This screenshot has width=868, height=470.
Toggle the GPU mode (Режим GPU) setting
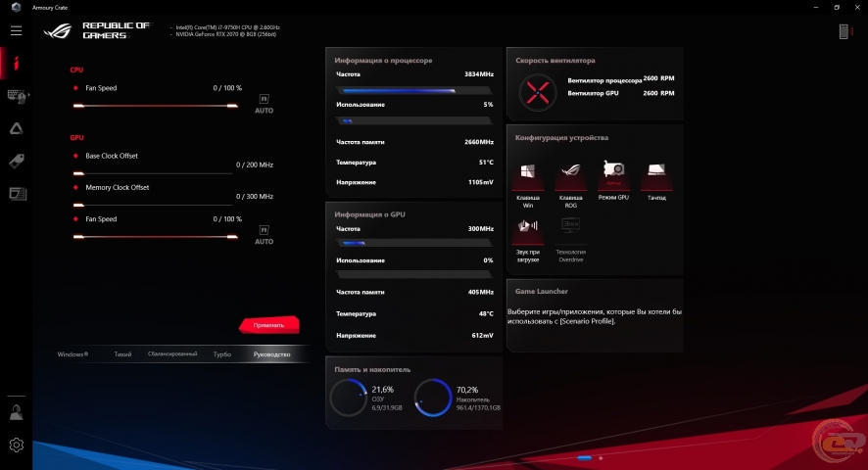pos(613,180)
